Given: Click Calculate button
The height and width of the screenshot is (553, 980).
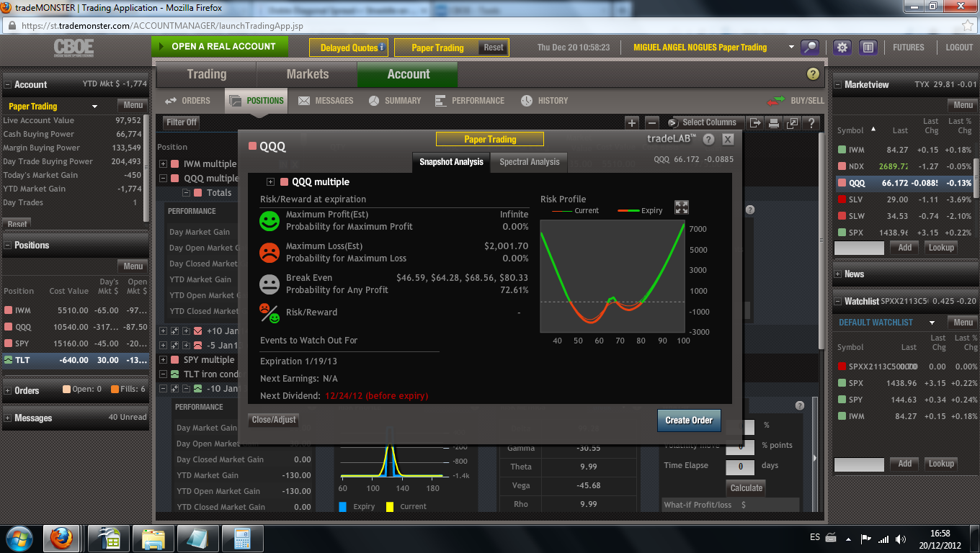Looking at the screenshot, I should tap(747, 487).
